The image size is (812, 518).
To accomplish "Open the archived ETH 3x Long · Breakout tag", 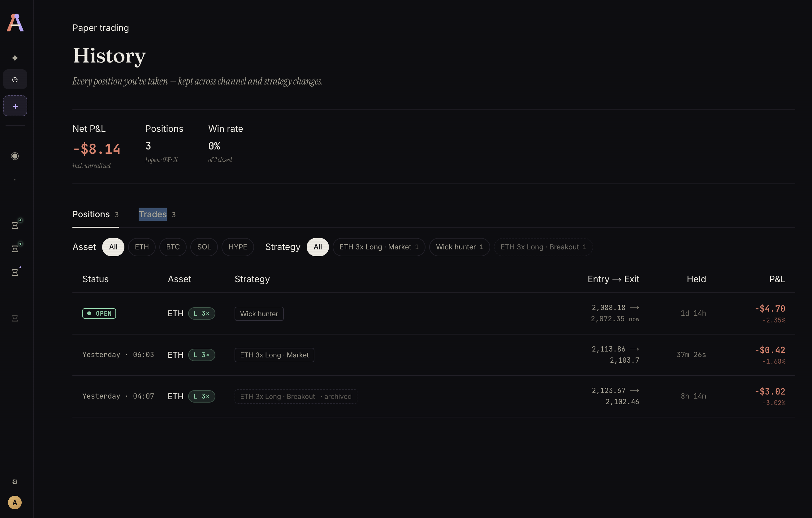I will tap(296, 397).
